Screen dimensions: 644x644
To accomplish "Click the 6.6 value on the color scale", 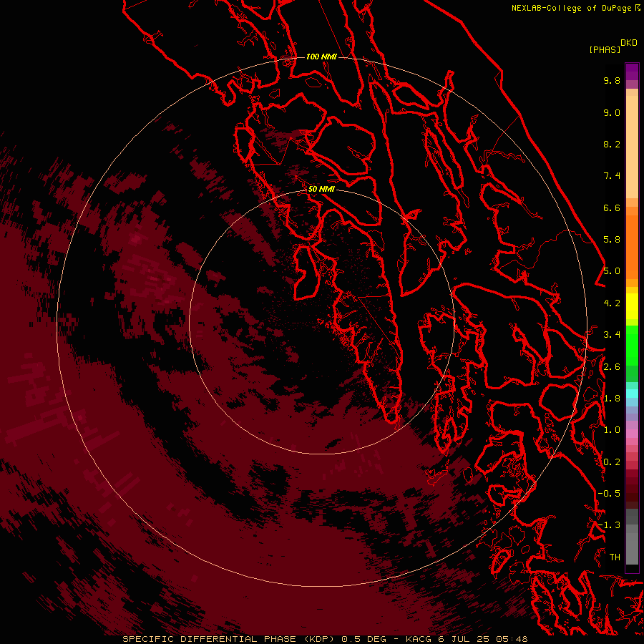I will pos(612,208).
